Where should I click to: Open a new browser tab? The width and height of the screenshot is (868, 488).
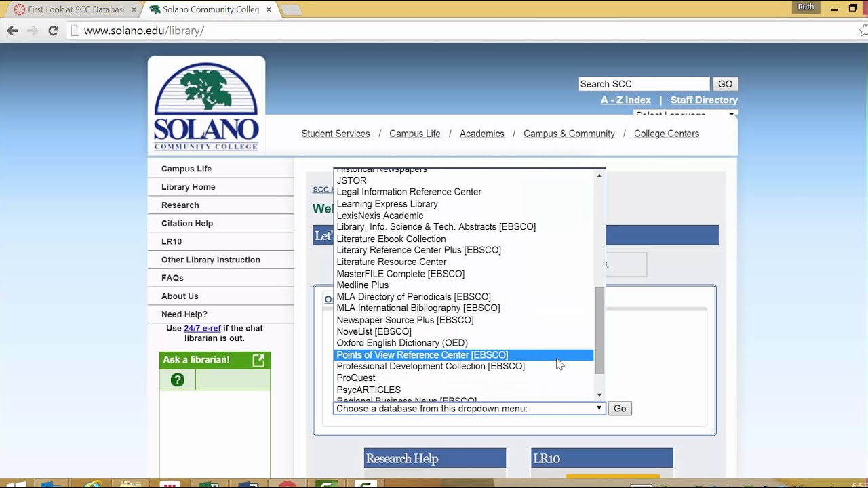point(292,9)
